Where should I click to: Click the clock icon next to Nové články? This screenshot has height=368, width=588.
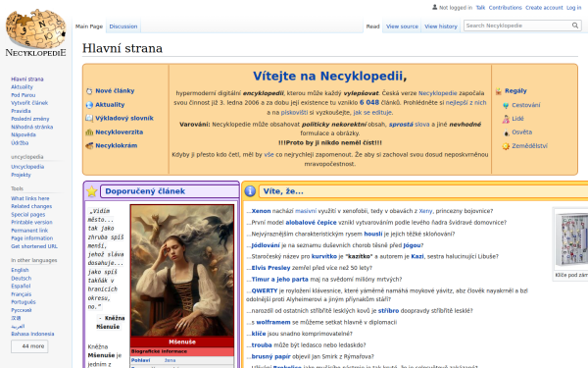[x=89, y=91]
